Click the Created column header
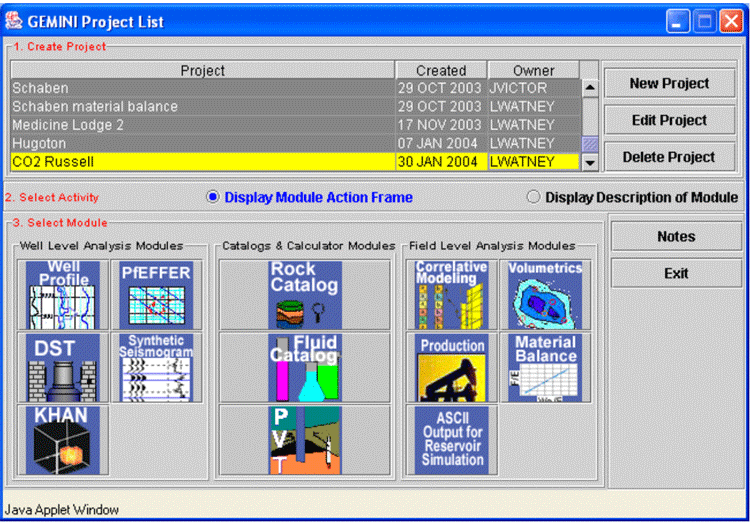The height and width of the screenshot is (522, 750). (441, 70)
